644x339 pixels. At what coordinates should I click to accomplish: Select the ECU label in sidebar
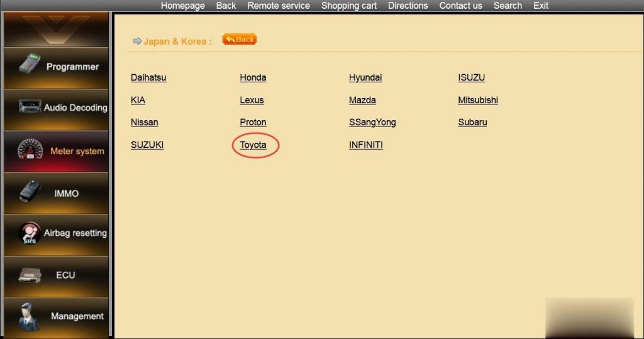pyautogui.click(x=65, y=275)
